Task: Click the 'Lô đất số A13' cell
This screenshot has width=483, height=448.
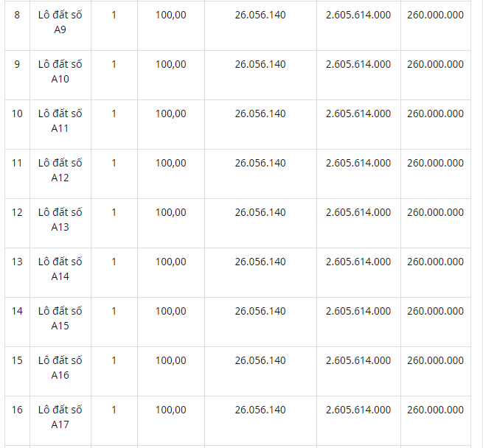Action: point(60,220)
